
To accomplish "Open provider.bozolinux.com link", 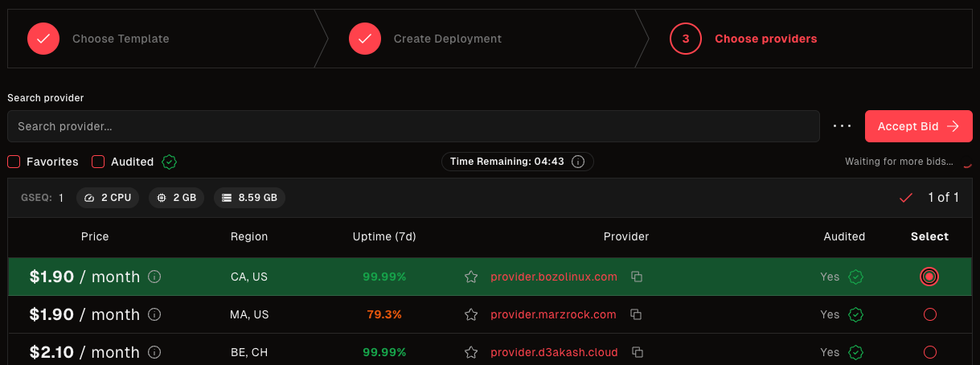I will coord(554,277).
